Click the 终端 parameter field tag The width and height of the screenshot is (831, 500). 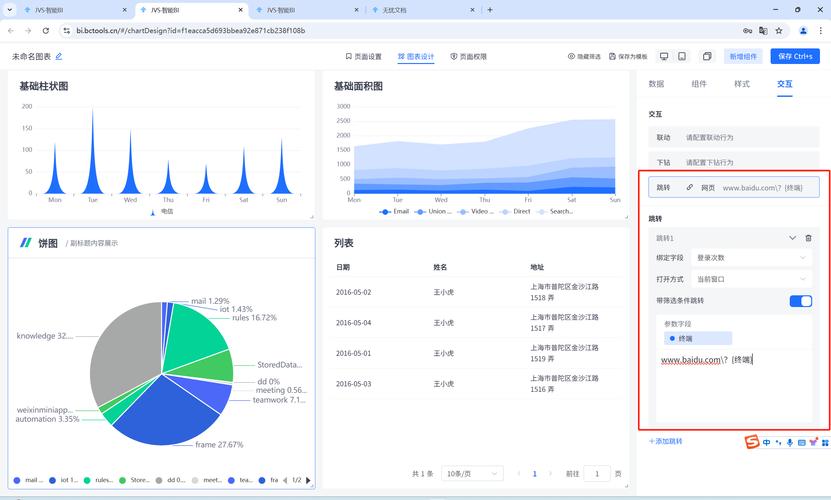(x=698, y=338)
